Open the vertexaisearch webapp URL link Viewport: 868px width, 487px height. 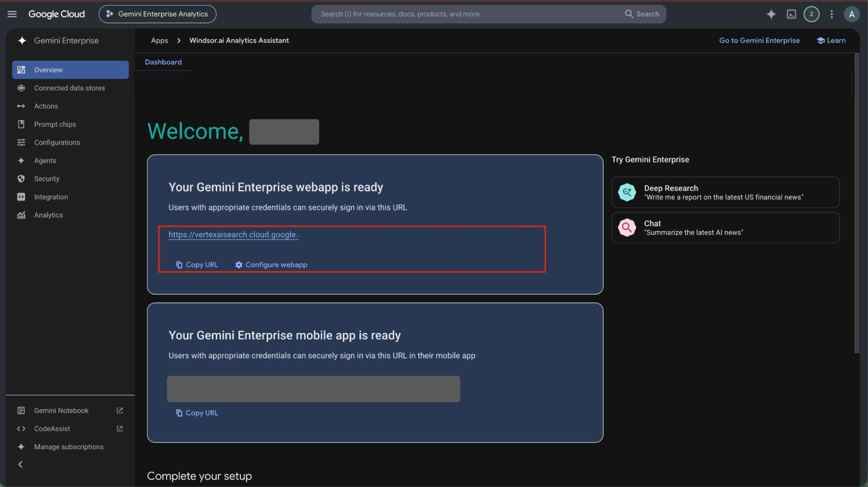(x=233, y=235)
